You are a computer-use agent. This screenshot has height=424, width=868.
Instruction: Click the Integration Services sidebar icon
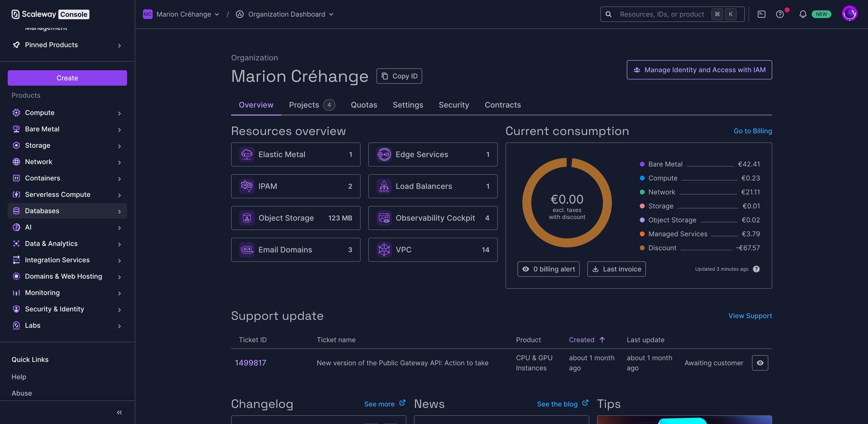(16, 260)
